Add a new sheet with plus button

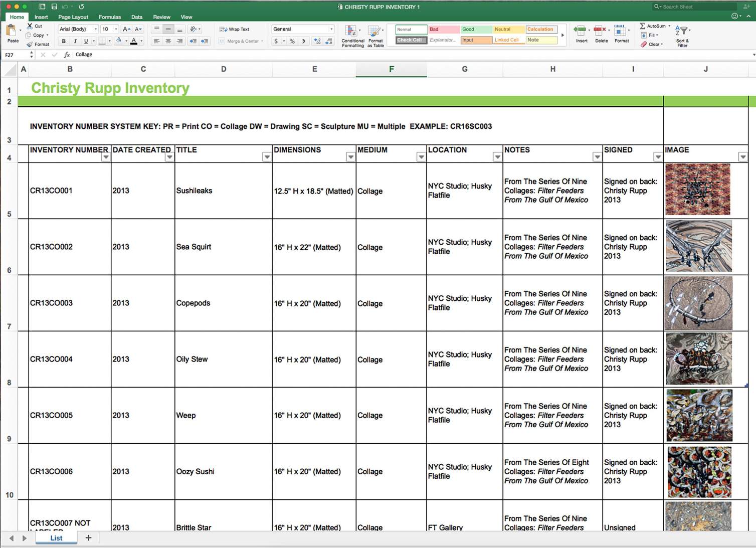89,538
